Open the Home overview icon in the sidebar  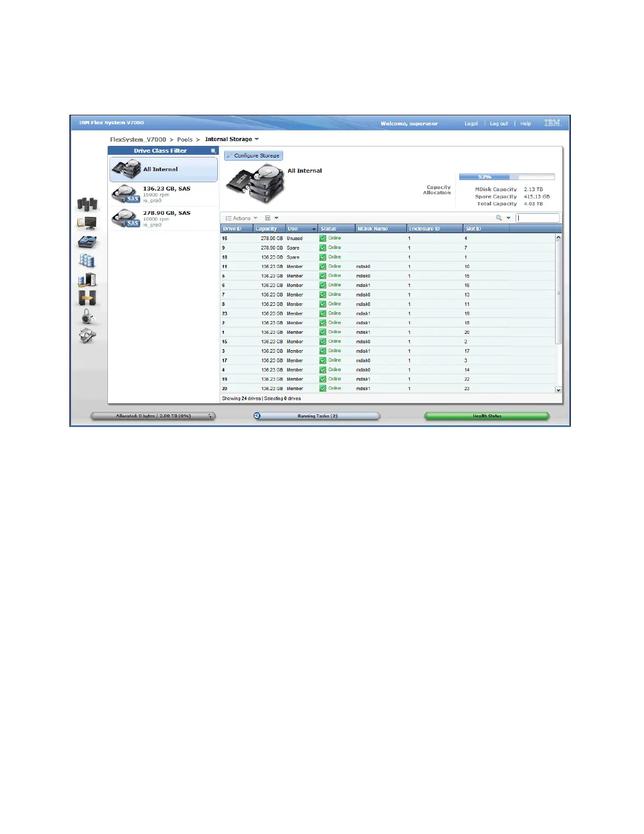(x=87, y=204)
